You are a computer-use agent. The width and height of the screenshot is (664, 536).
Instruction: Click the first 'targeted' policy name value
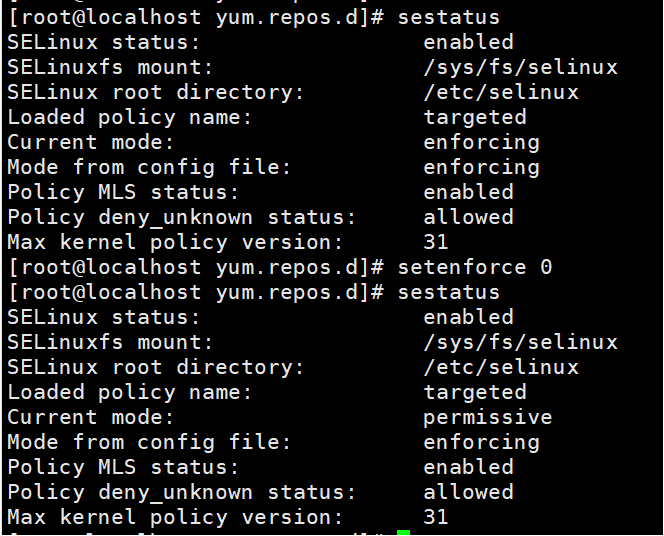coord(475,118)
